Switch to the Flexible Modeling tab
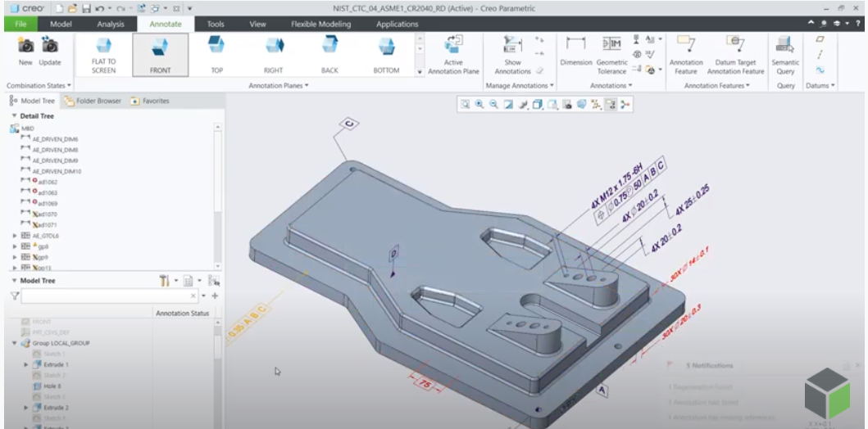The image size is (868, 429). 321,24
